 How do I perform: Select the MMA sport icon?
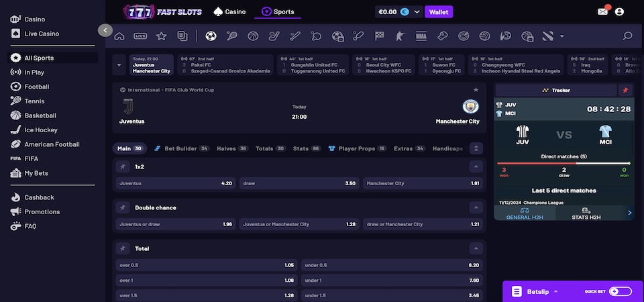(421, 36)
